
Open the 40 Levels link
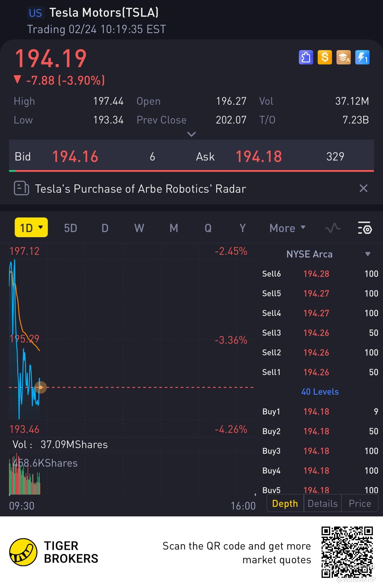320,392
